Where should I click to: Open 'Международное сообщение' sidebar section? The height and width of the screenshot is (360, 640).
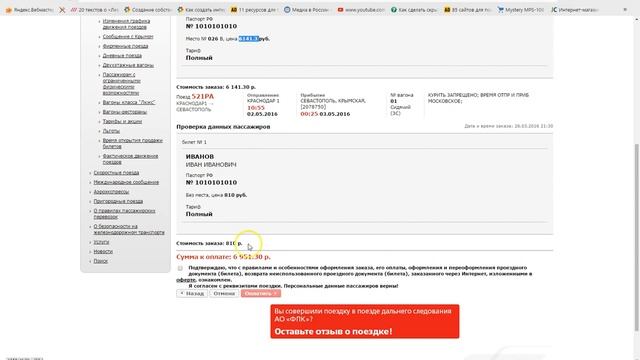coord(126,182)
